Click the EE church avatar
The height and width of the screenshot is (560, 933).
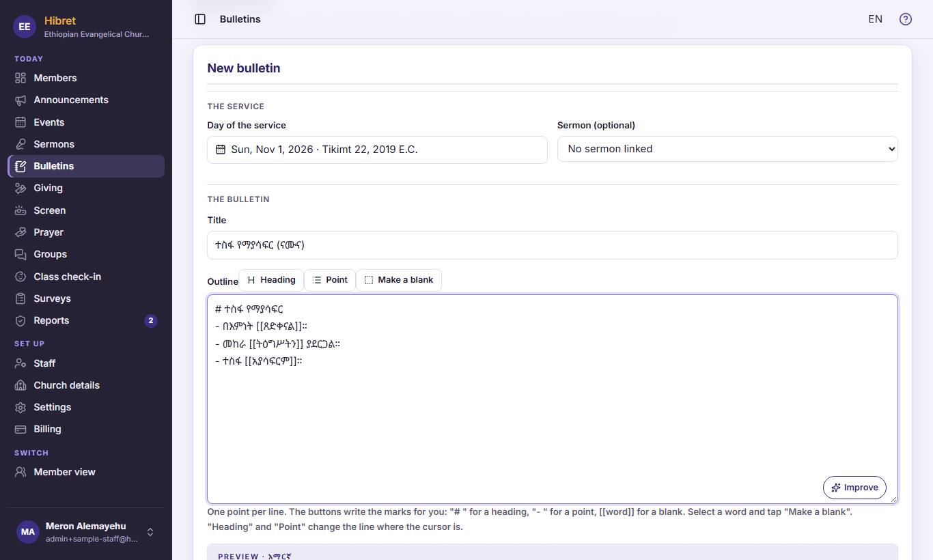pos(25,27)
